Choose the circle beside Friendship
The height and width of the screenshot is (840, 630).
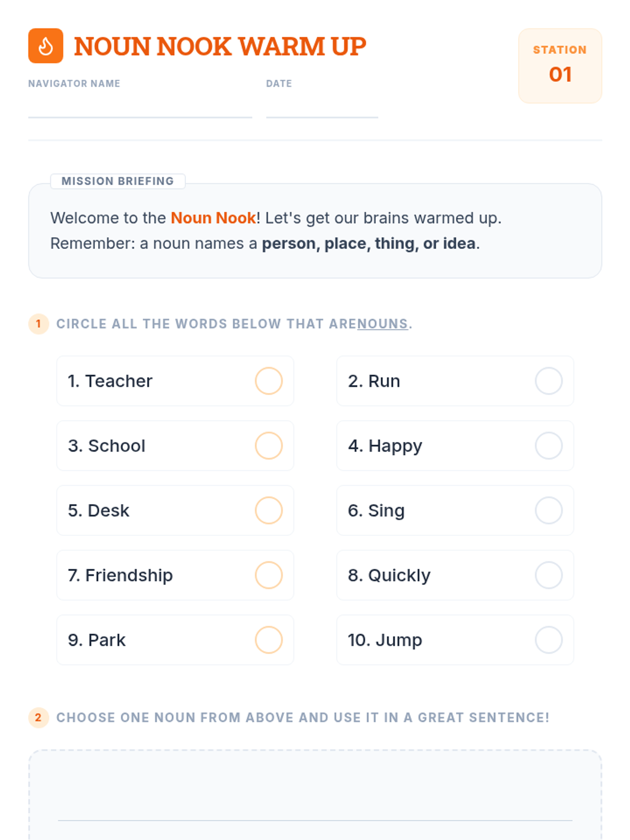tap(269, 575)
